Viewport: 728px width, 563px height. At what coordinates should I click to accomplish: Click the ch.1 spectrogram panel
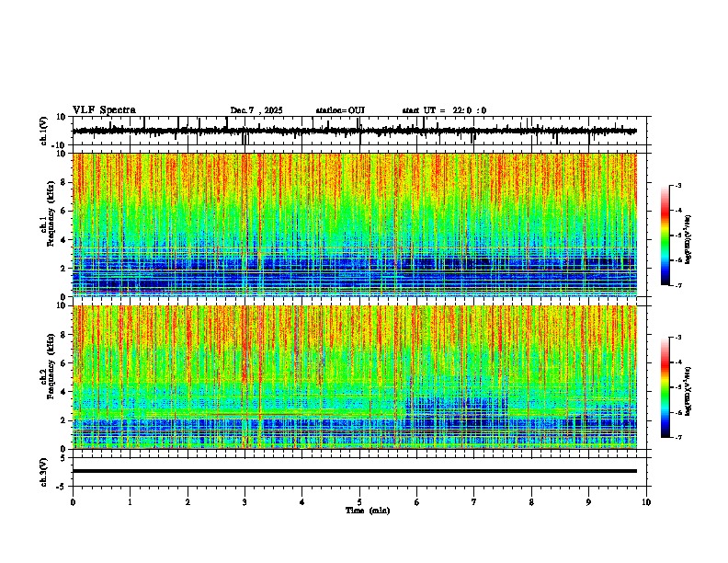click(x=354, y=224)
